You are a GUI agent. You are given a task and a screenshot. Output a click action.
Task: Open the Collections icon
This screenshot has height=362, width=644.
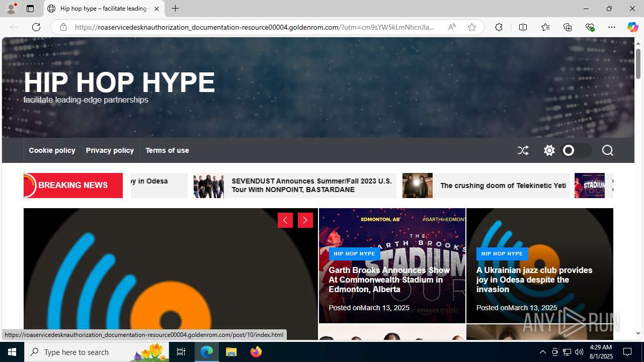(x=568, y=27)
